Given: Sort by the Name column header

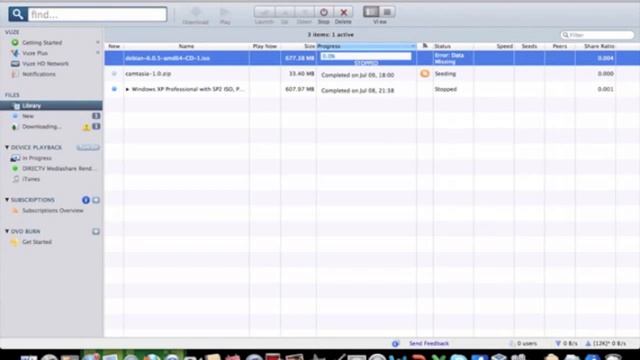Looking at the screenshot, I should pyautogui.click(x=186, y=47).
